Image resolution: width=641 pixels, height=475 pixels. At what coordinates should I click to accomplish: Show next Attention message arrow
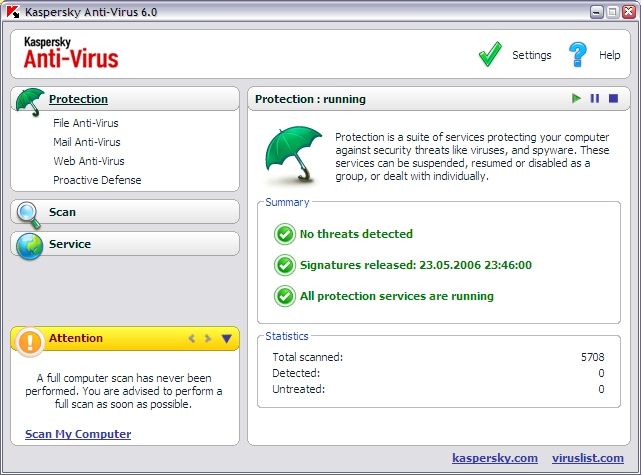[x=208, y=338]
